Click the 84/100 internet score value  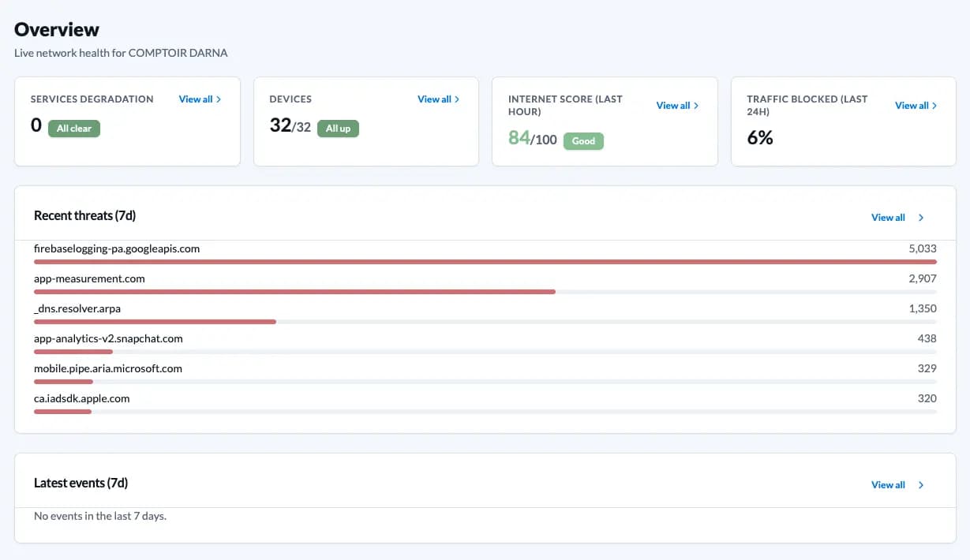[533, 139]
